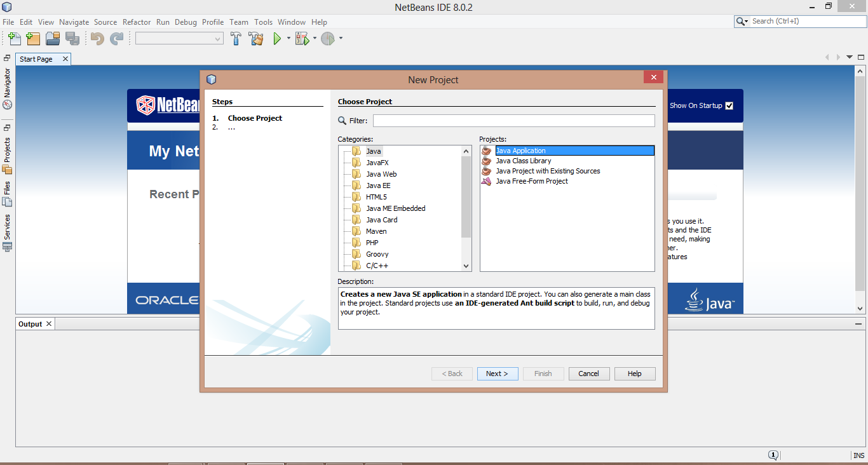Close the Start Page tab
This screenshot has height=465, width=868.
click(65, 59)
